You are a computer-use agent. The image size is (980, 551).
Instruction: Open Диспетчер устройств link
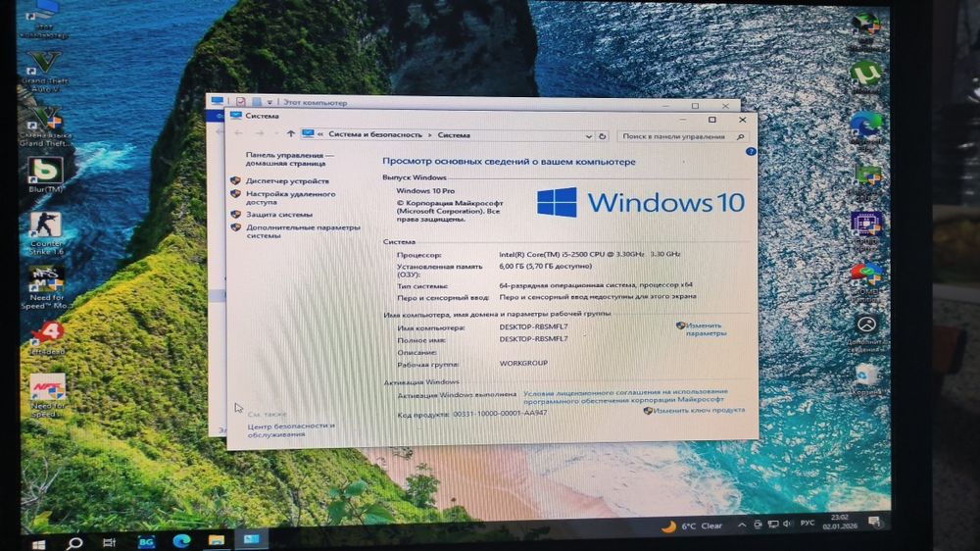tap(287, 180)
